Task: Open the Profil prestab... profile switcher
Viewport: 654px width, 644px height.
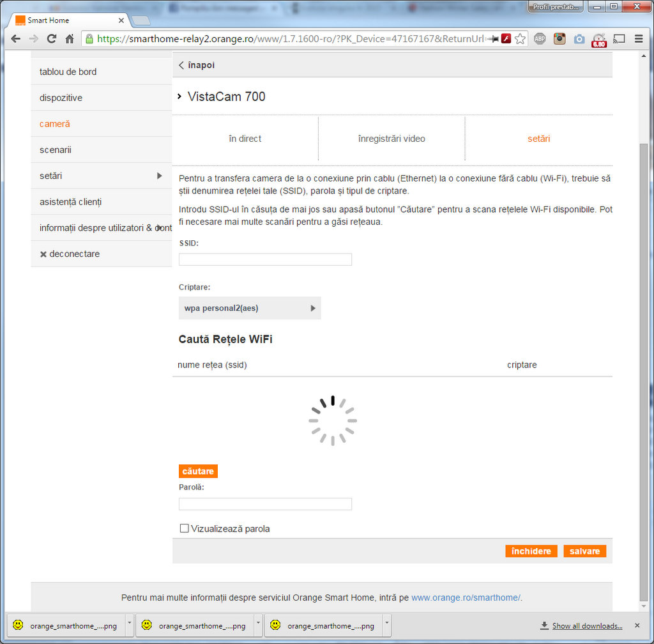Action: 555,6
